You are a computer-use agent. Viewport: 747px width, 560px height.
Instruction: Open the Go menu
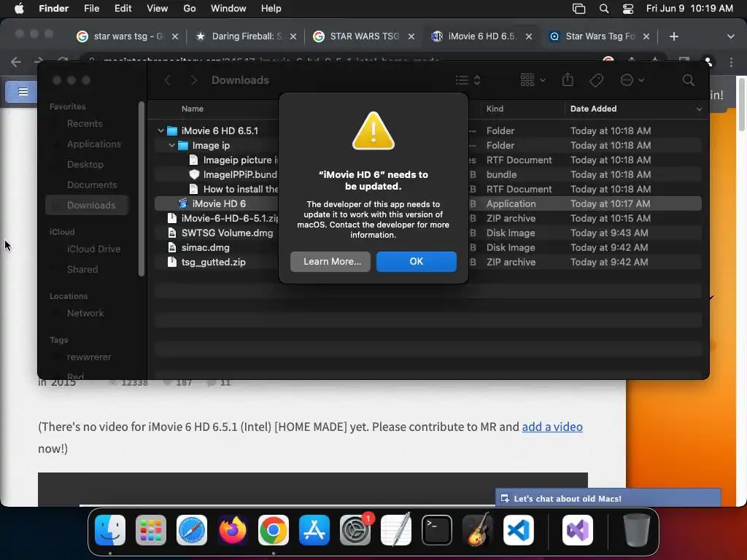[189, 8]
